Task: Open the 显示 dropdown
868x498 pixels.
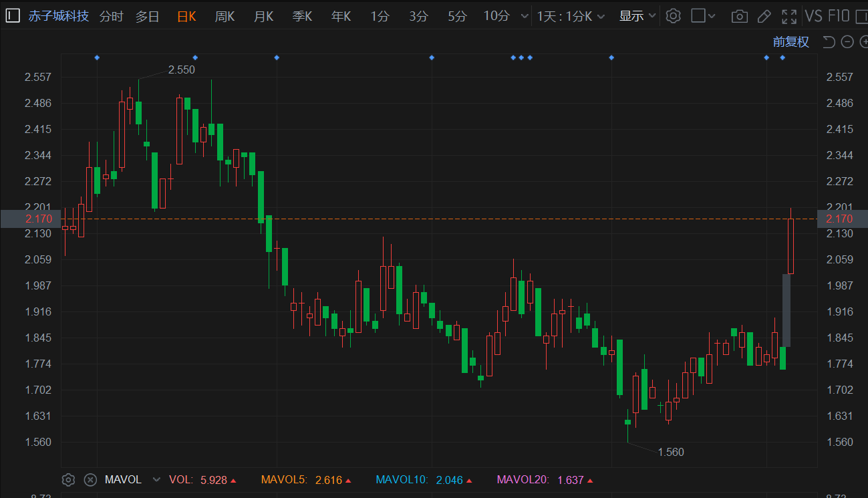Action: coord(638,16)
